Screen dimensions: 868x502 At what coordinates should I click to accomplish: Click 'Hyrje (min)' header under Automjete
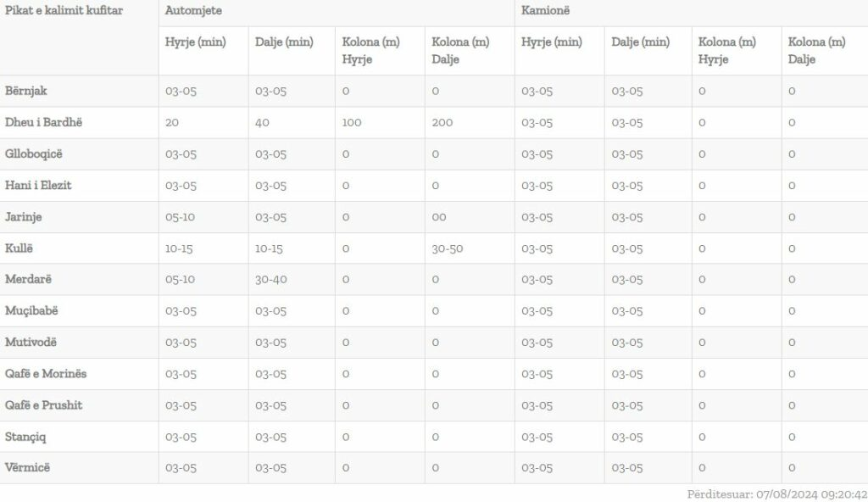click(x=196, y=42)
